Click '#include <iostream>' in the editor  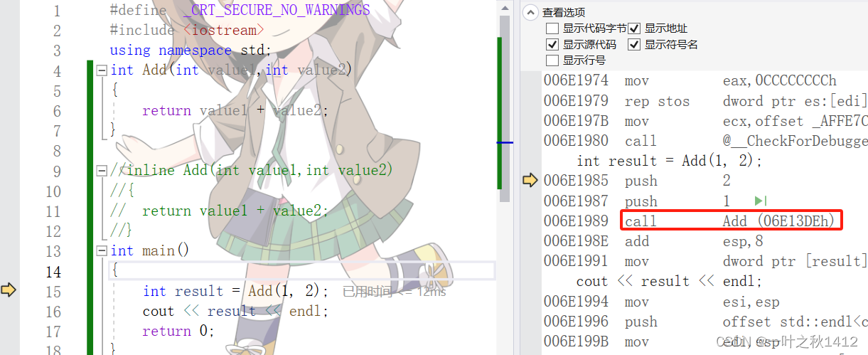tap(187, 30)
